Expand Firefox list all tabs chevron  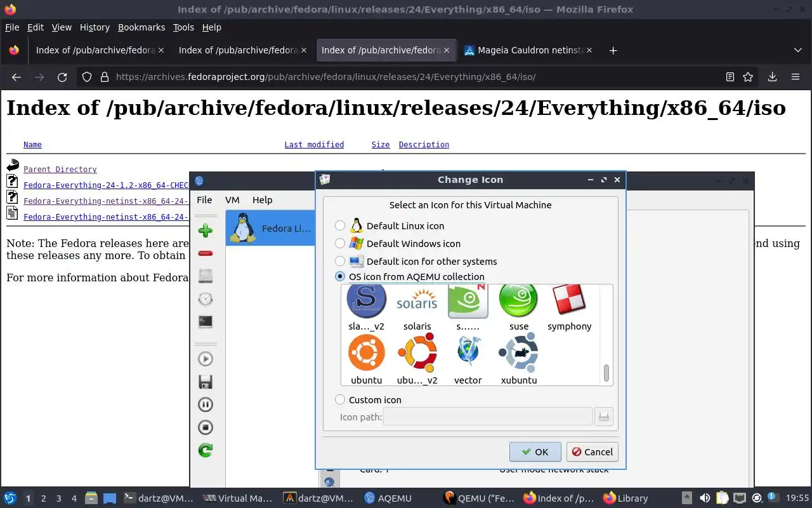point(798,50)
